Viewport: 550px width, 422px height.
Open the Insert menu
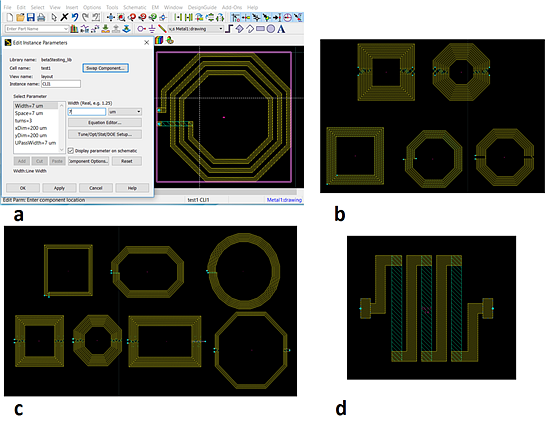tap(72, 7)
